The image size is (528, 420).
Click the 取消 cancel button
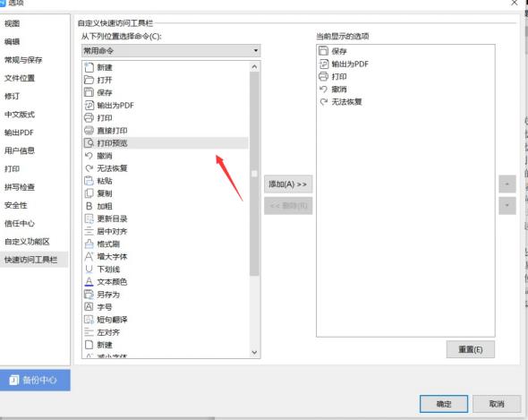(497, 404)
